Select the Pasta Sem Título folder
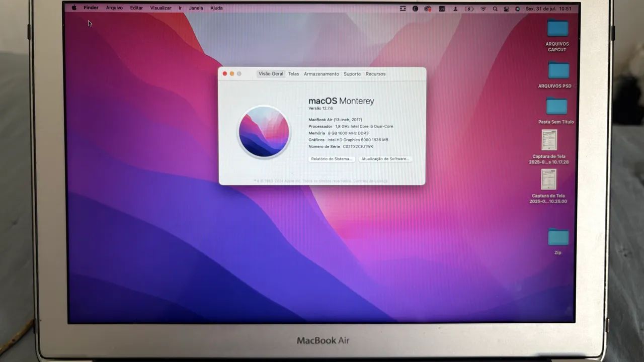 click(556, 106)
